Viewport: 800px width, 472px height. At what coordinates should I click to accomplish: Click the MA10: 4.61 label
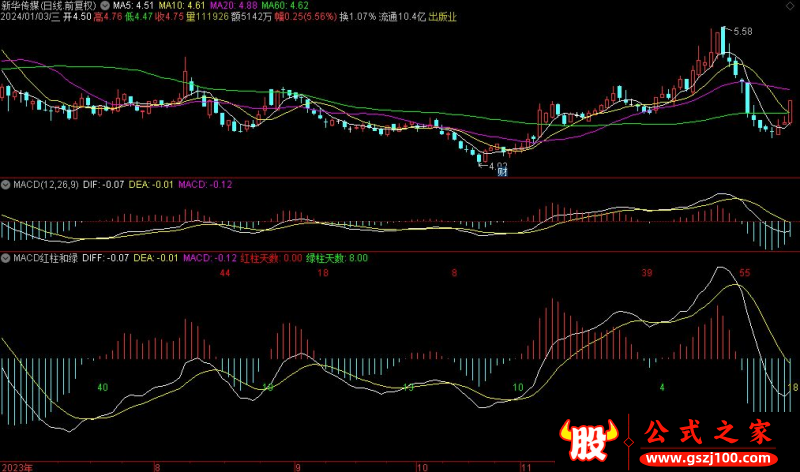point(182,6)
